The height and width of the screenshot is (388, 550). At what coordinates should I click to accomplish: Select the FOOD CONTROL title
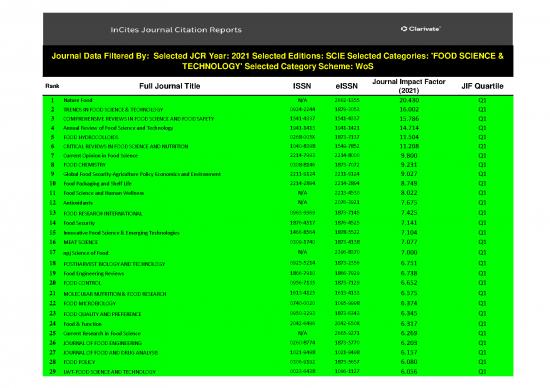(x=82, y=283)
